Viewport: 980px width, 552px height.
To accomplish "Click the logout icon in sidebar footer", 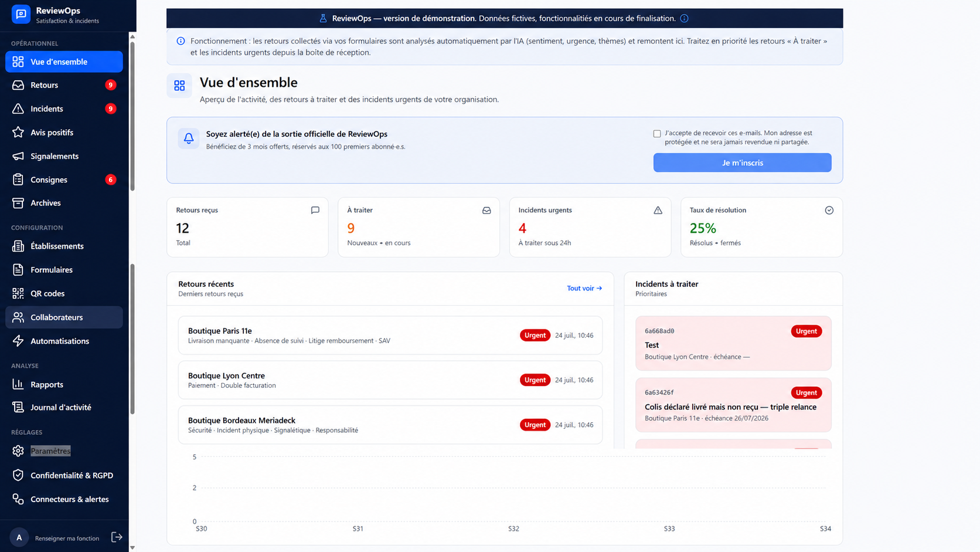I will (117, 537).
